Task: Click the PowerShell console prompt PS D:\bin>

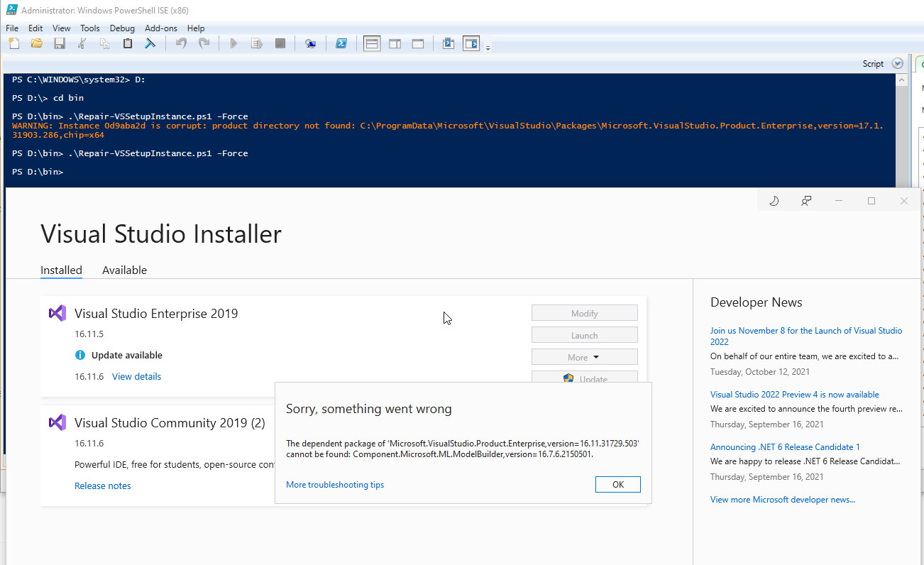Action: [38, 172]
